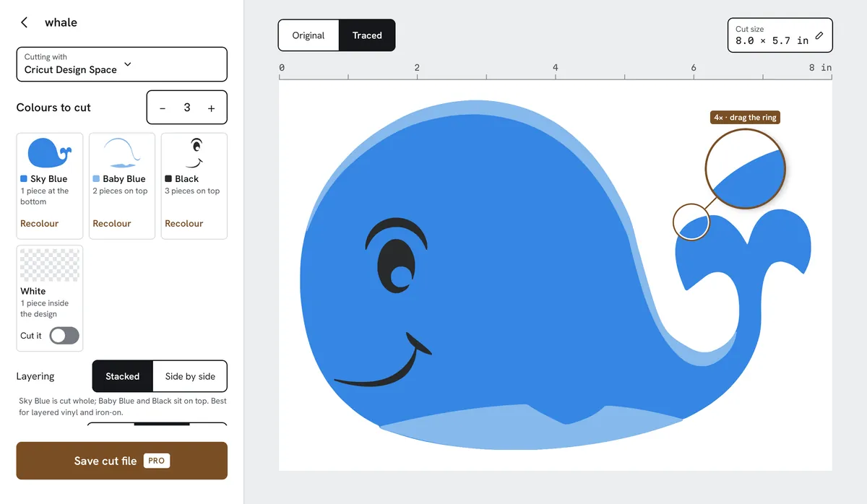Recolour the Baby Blue layer
This screenshot has width=867, height=504.
(112, 223)
